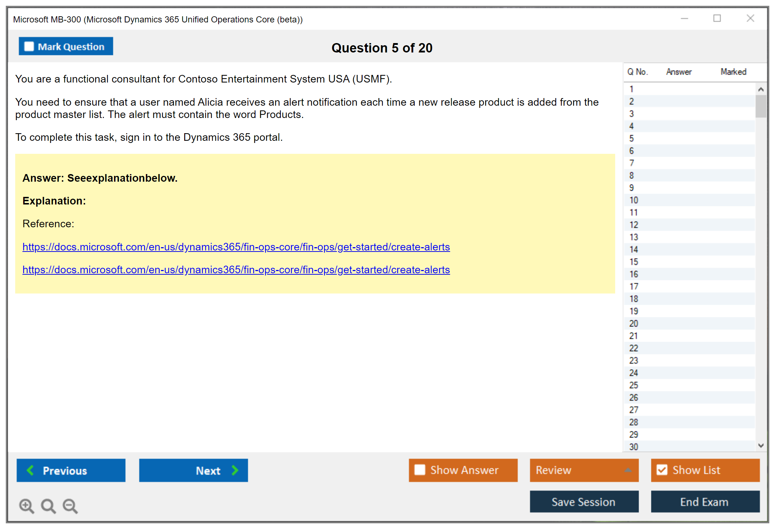The height and width of the screenshot is (532, 778).
Task: Minimize the exam window
Action: pyautogui.click(x=684, y=18)
